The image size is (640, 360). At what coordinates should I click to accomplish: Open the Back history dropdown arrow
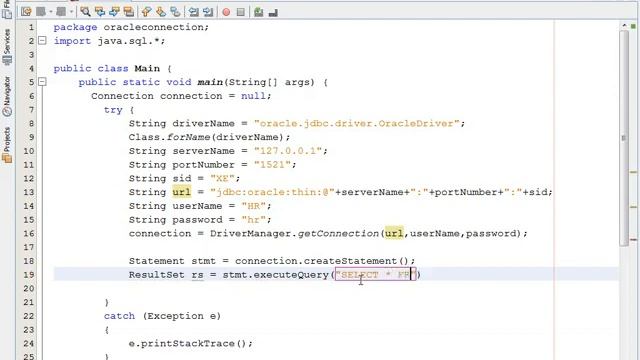(x=51, y=12)
